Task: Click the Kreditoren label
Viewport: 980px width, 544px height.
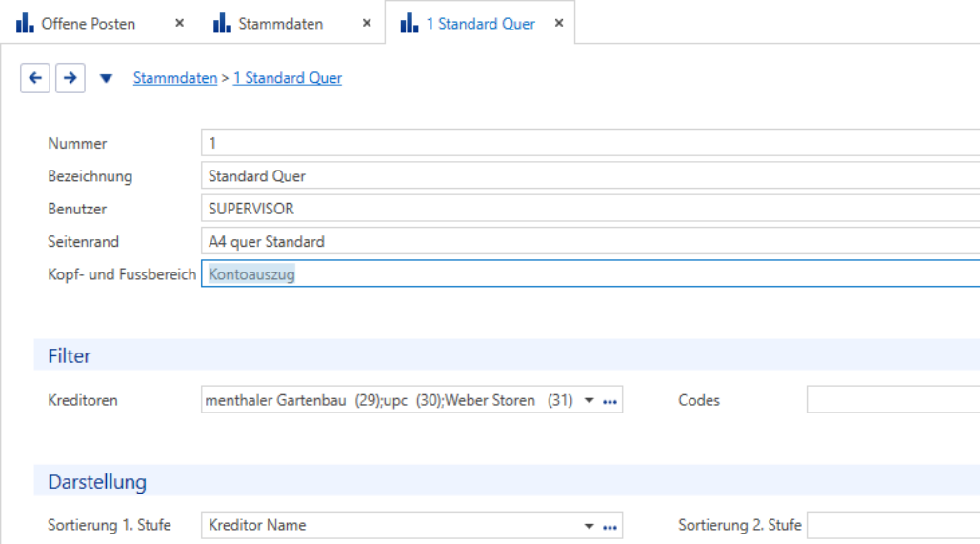Action: pyautogui.click(x=83, y=400)
